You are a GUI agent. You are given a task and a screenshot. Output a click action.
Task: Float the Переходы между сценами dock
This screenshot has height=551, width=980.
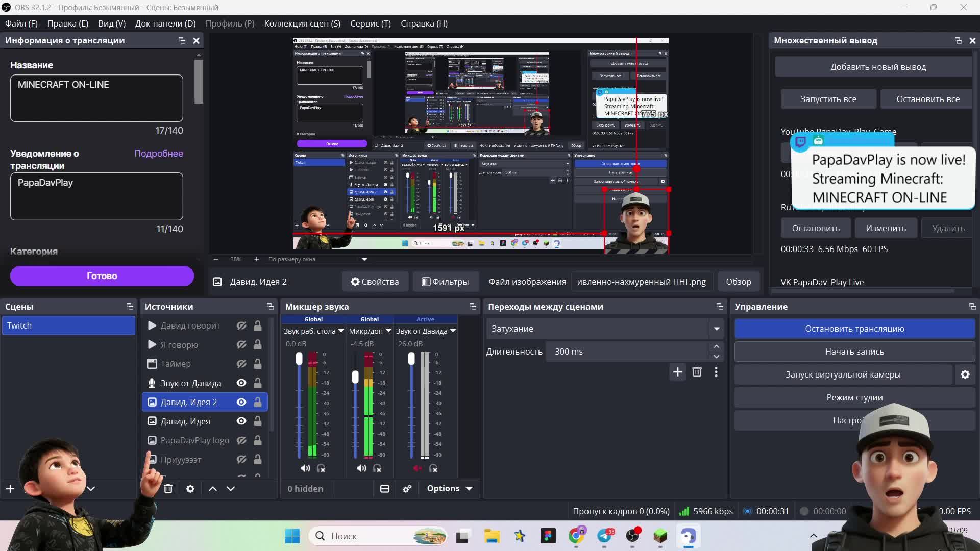coord(720,307)
